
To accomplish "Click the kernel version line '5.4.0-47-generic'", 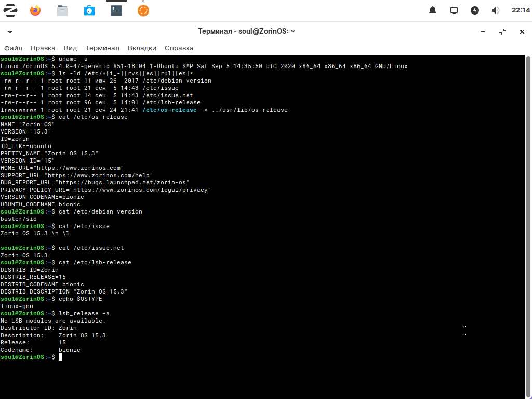I will pos(81,66).
